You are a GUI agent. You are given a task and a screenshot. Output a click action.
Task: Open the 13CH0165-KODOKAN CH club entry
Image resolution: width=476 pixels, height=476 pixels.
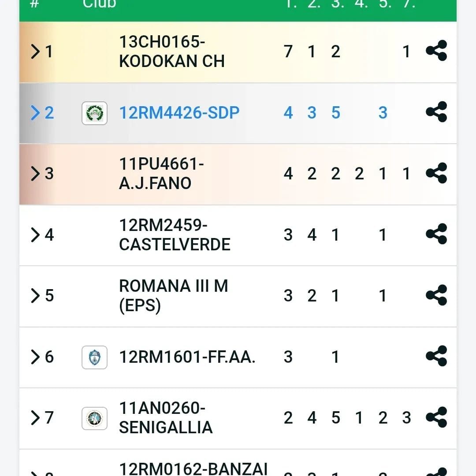[x=171, y=52]
